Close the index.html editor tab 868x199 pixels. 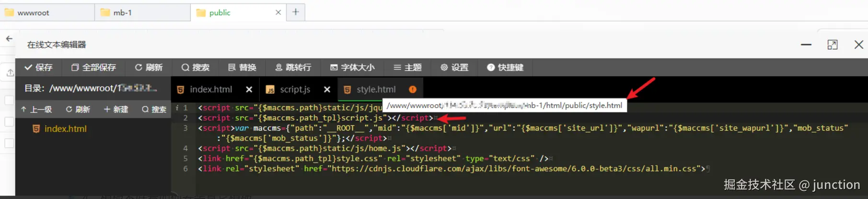coord(249,89)
